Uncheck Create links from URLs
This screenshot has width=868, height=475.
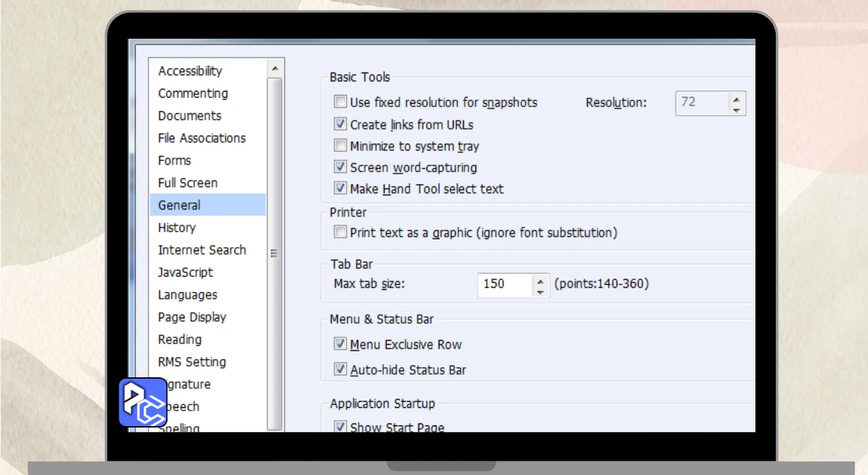click(340, 125)
